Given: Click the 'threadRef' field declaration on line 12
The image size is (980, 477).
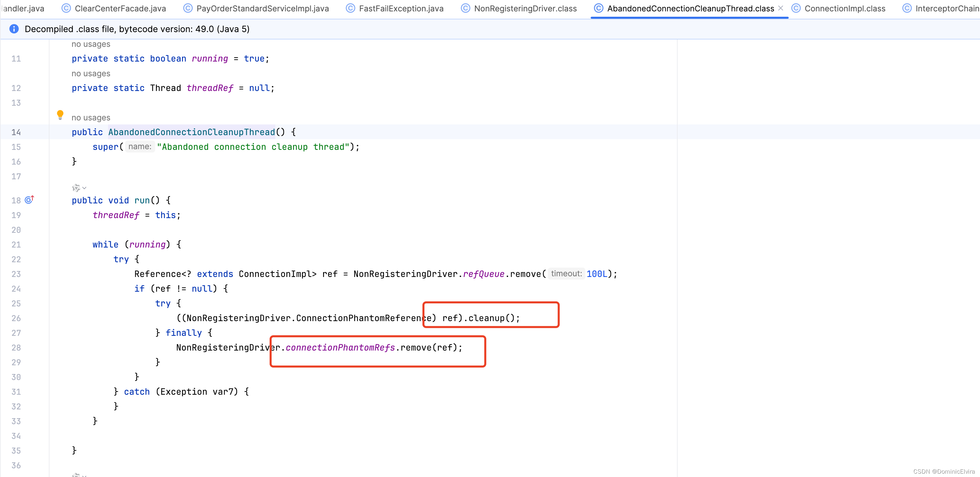Looking at the screenshot, I should (210, 88).
